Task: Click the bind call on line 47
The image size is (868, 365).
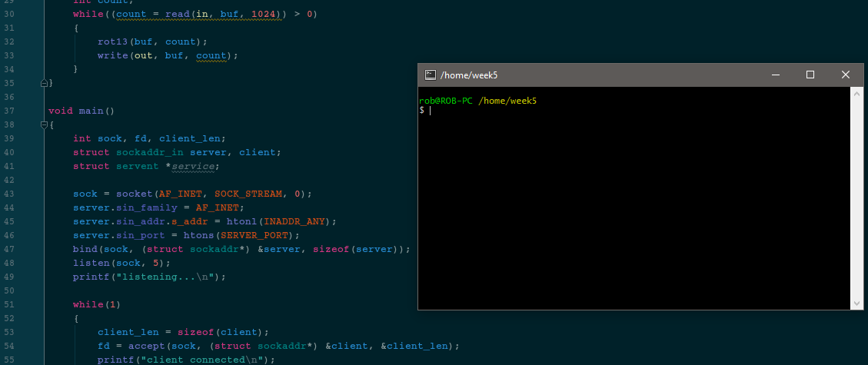Action: 85,249
